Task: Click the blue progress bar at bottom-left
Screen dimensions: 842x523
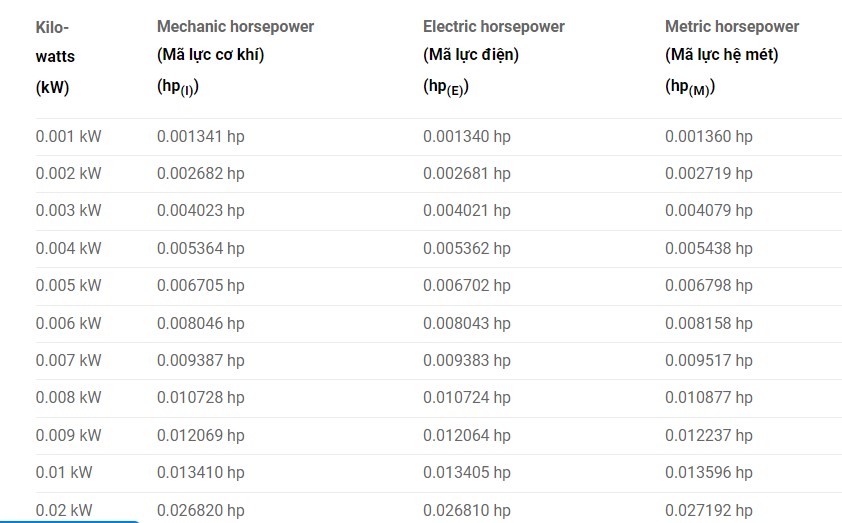Action: point(69,521)
